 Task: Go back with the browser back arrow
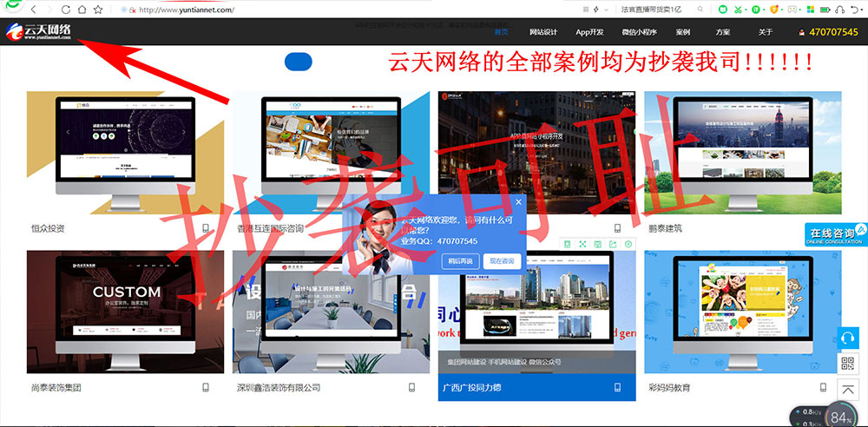point(34,10)
